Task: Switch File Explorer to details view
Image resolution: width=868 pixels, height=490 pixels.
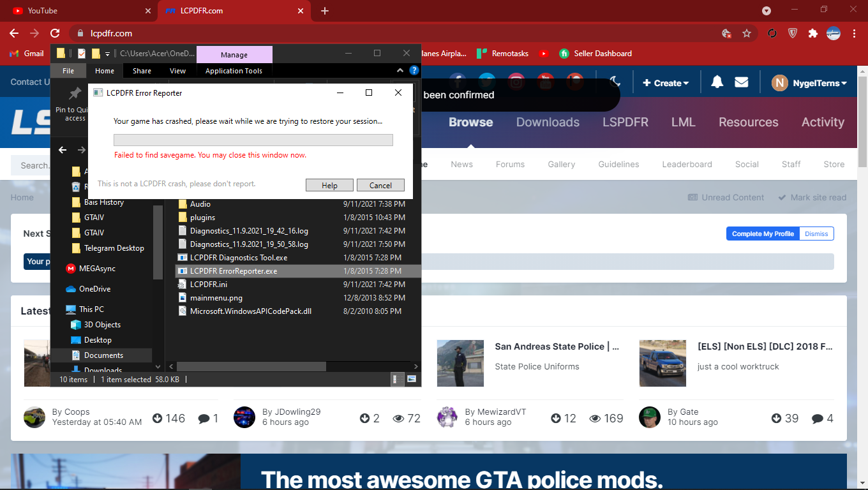Action: tap(396, 379)
